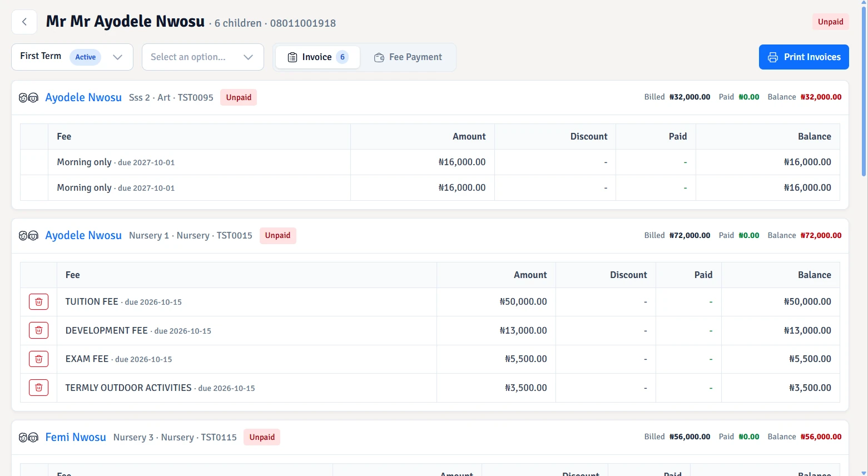The height and width of the screenshot is (476, 868).
Task: Click the Unpaid badge next to TST0115
Action: tap(262, 437)
